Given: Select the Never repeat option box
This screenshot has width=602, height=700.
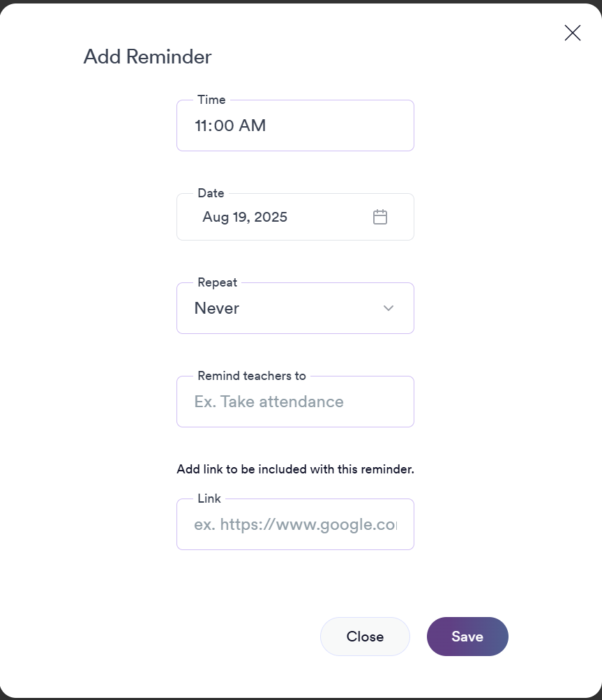Looking at the screenshot, I should click(279, 308).
